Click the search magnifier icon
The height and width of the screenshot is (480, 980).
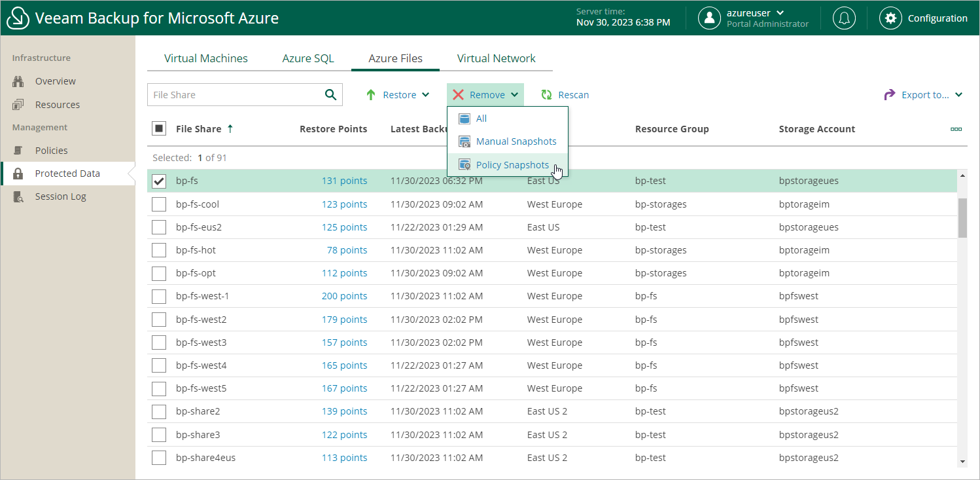click(x=331, y=94)
